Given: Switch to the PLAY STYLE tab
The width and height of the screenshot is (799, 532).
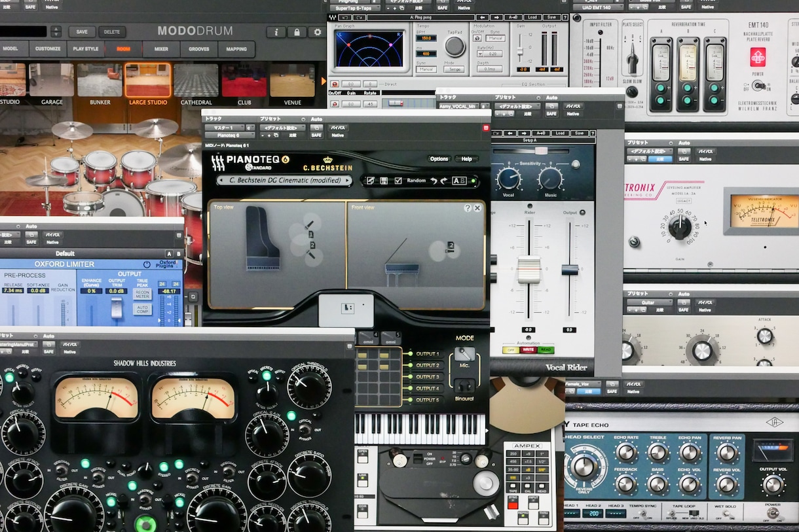Looking at the screenshot, I should pos(86,49).
